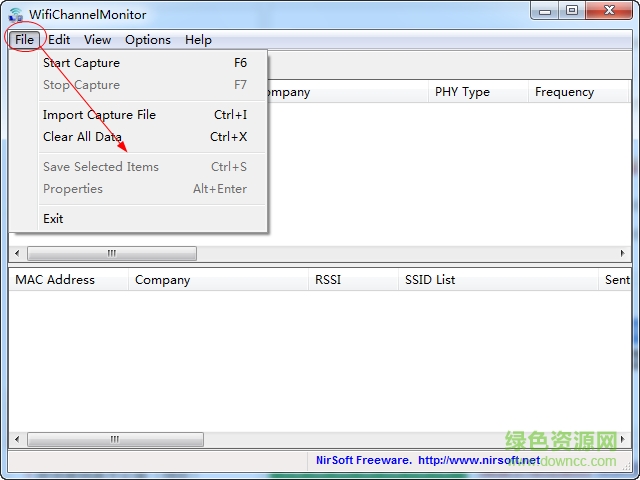640x480 pixels.
Task: Sort by the Frequency column header
Action: pos(564,92)
